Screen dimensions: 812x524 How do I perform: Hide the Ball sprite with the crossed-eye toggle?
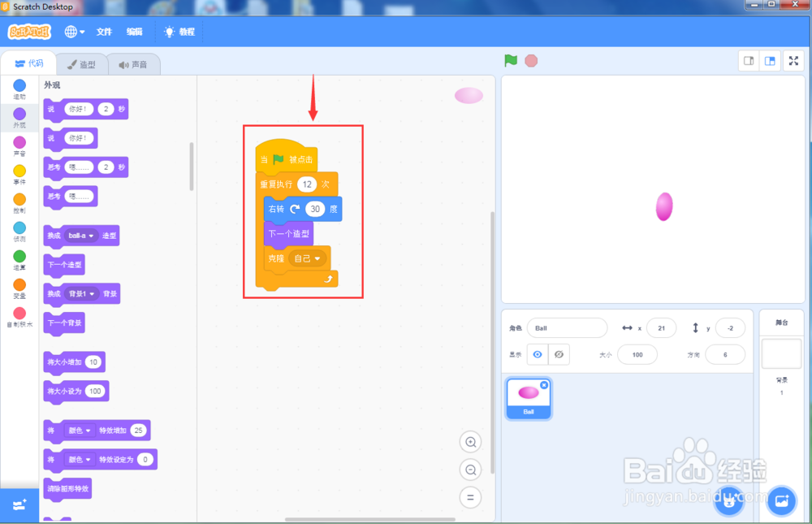[x=559, y=354]
